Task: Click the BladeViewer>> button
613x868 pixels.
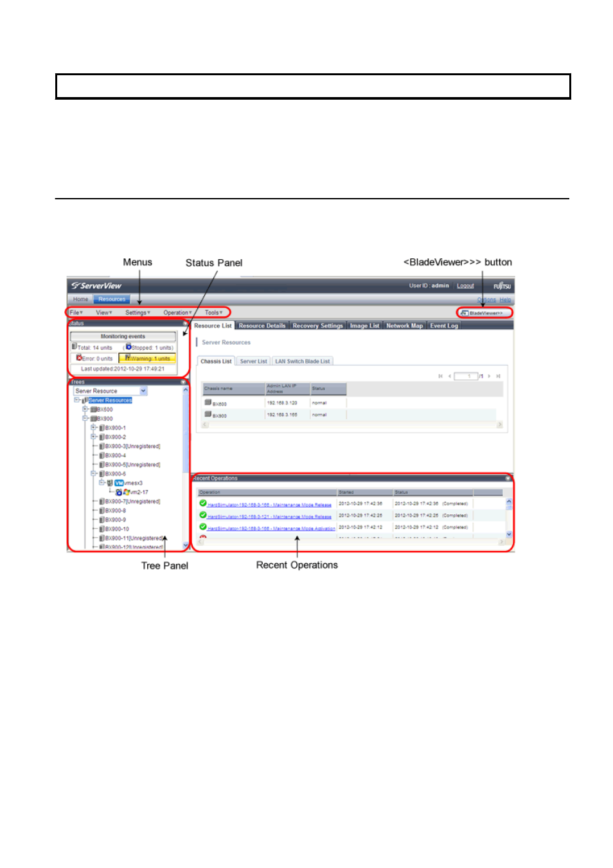Action: pos(485,313)
